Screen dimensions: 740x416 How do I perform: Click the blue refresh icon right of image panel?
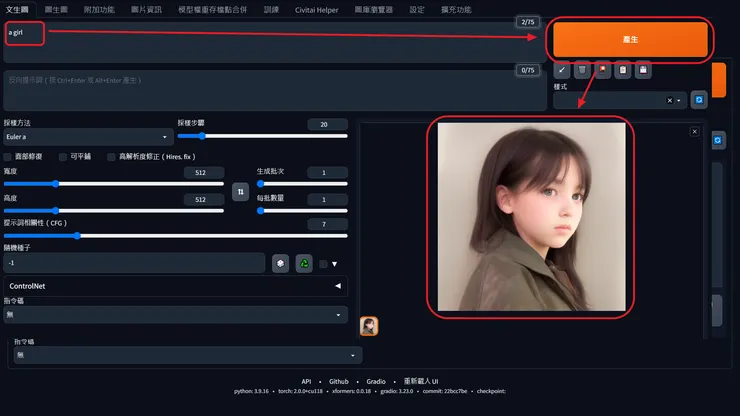pos(718,140)
